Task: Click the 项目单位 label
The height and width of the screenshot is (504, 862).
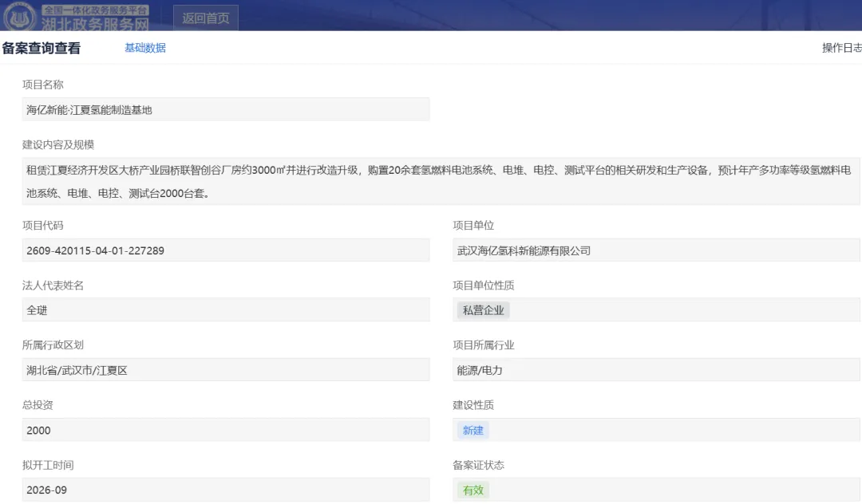Action: click(x=473, y=225)
